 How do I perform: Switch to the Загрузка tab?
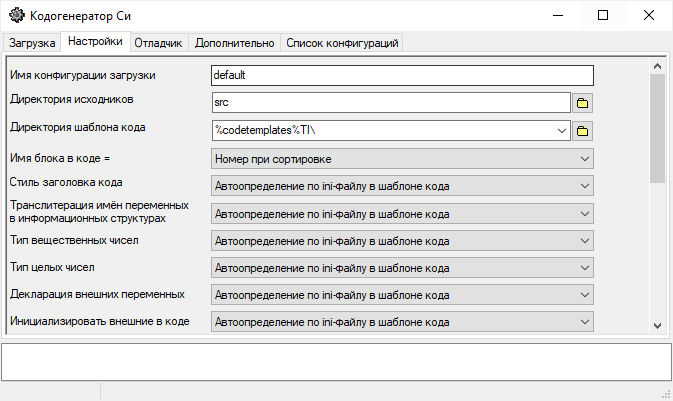coord(32,43)
